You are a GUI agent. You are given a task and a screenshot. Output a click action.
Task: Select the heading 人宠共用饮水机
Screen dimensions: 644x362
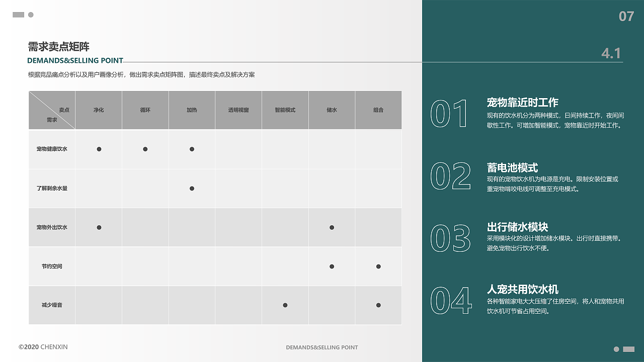[x=523, y=290]
